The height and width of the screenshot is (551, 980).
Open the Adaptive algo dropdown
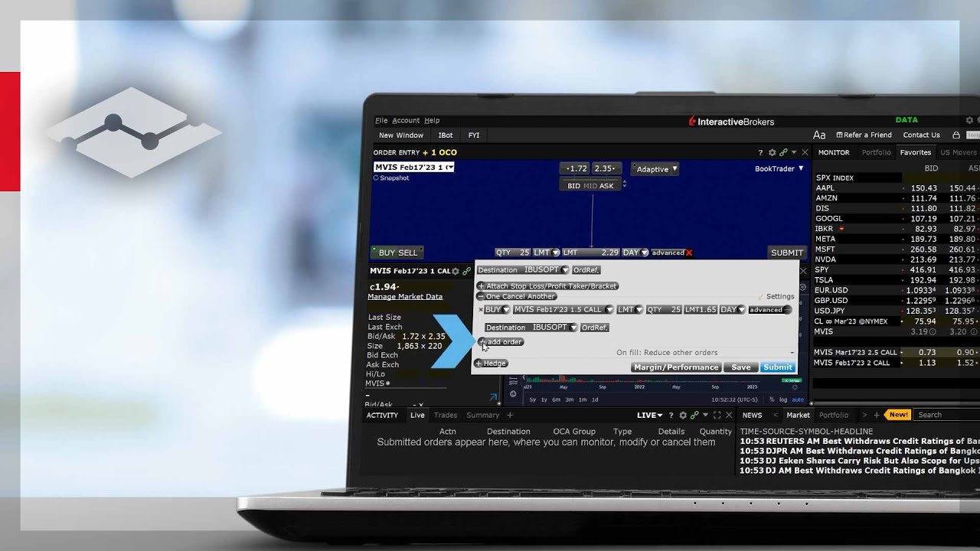coord(654,169)
